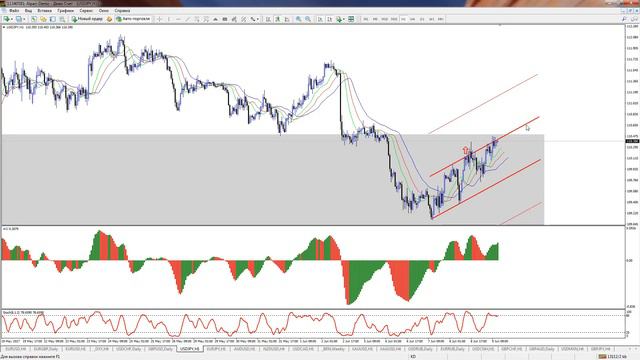The height and width of the screenshot is (360, 640).
Task: Open the Вставка menu
Action: pos(44,11)
